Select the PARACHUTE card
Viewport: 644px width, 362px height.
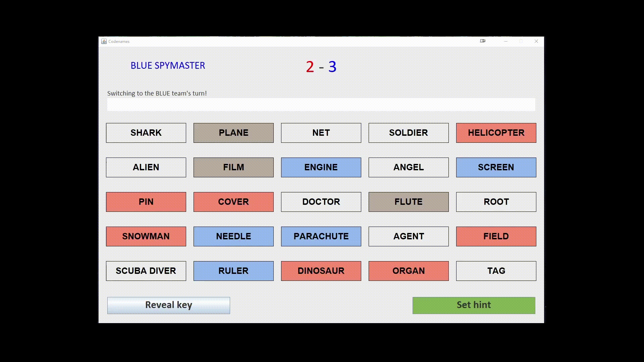coord(321,236)
